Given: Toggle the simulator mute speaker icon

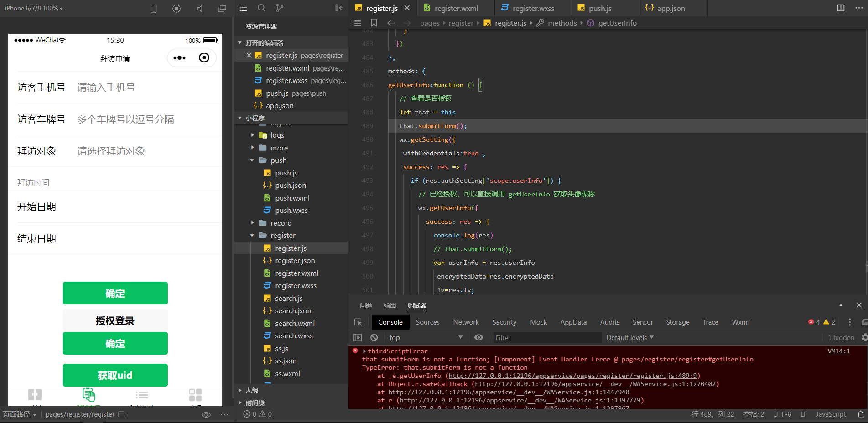Looking at the screenshot, I should (x=199, y=9).
